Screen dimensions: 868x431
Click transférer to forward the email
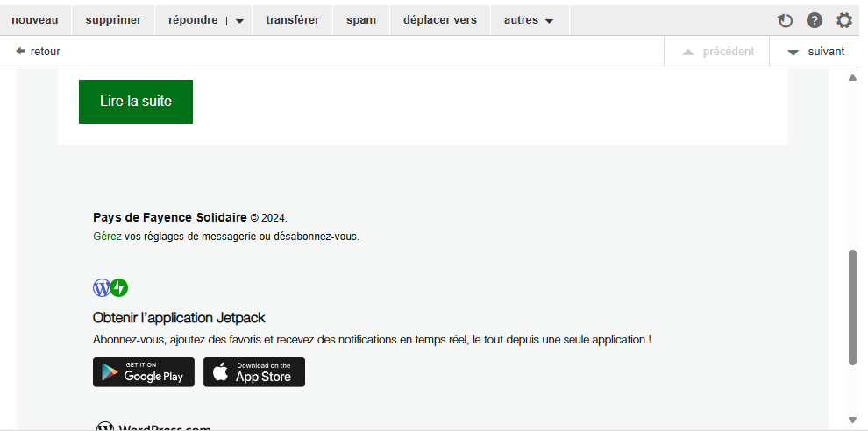[x=293, y=20]
